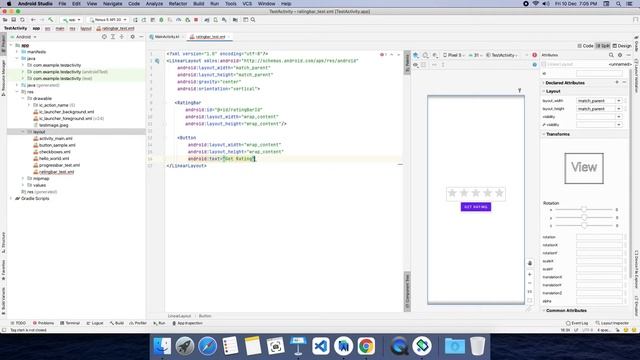This screenshot has height=360, width=640.
Task: Collapse all in the Project panel toolbar
Action: 122,37
